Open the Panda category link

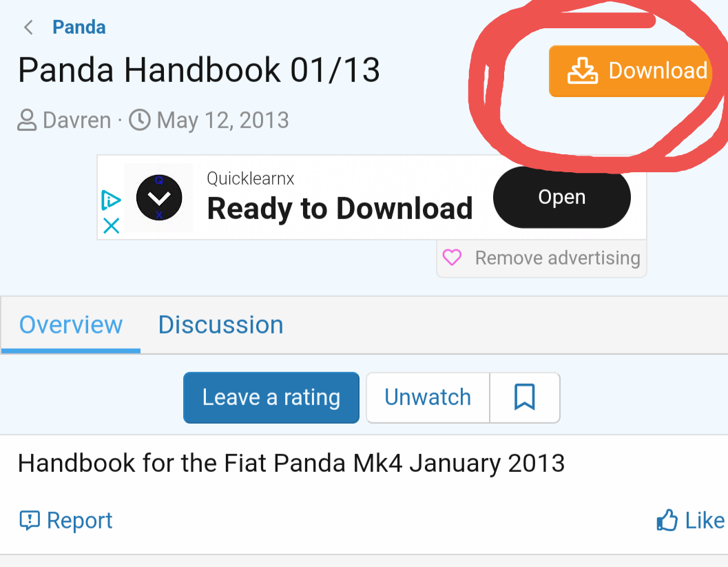click(79, 28)
